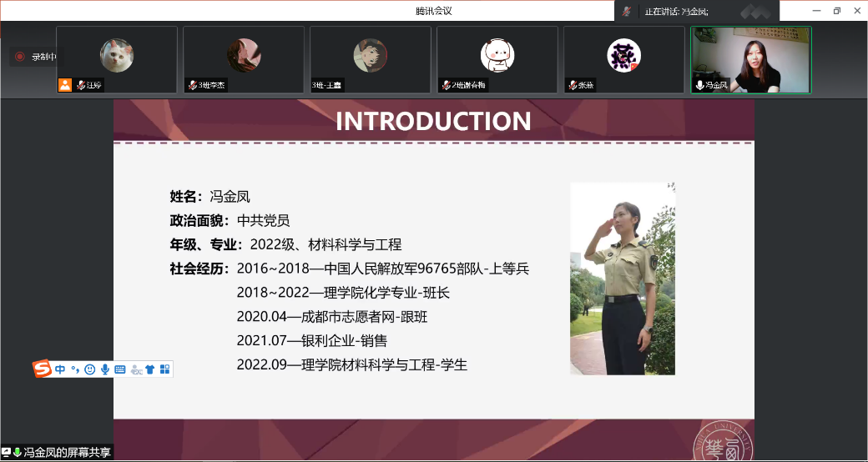Viewport: 868px width, 462px height.
Task: Toggle Chinese/English mode on Sogou bar
Action: (x=60, y=369)
